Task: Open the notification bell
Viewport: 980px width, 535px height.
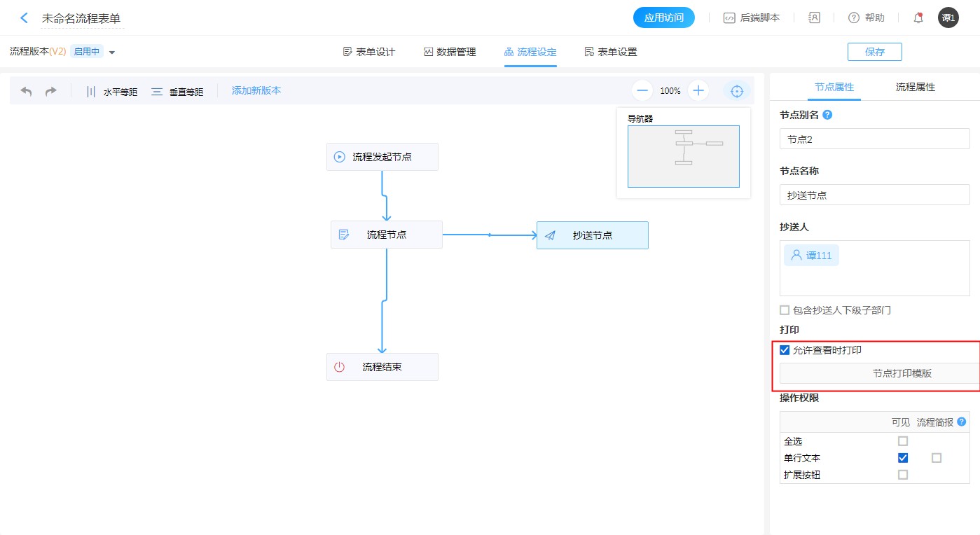Action: (x=918, y=18)
